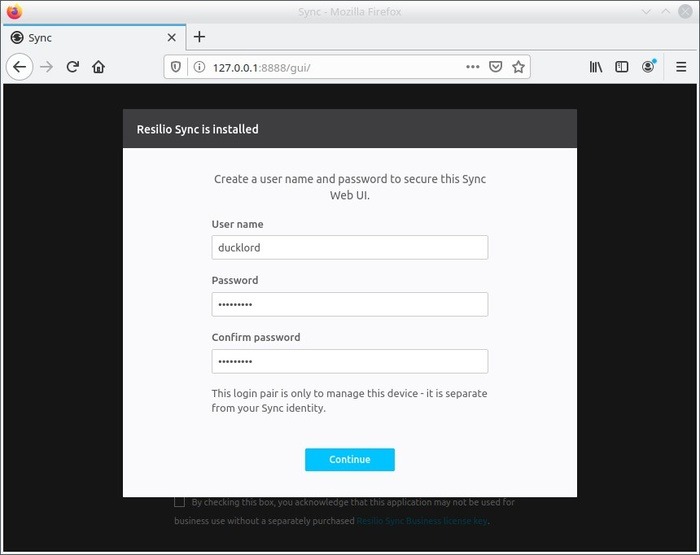Image resolution: width=700 pixels, height=555 pixels.
Task: Close the Firefox window
Action: coord(685,12)
